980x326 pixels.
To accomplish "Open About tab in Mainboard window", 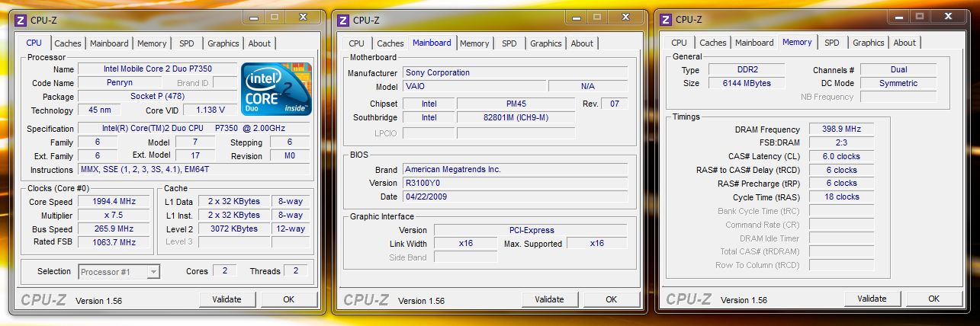I will [582, 43].
